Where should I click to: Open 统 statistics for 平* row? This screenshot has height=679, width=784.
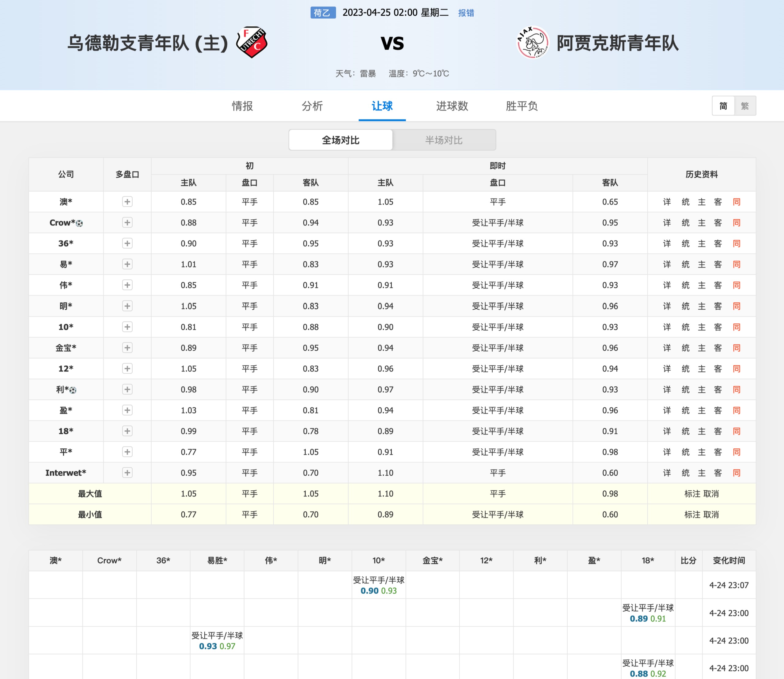tap(685, 452)
